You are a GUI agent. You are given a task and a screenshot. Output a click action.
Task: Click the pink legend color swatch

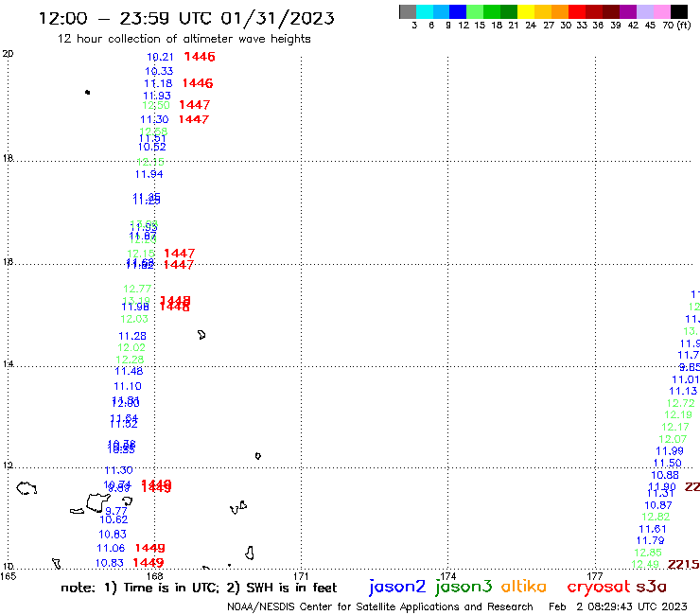pos(661,11)
